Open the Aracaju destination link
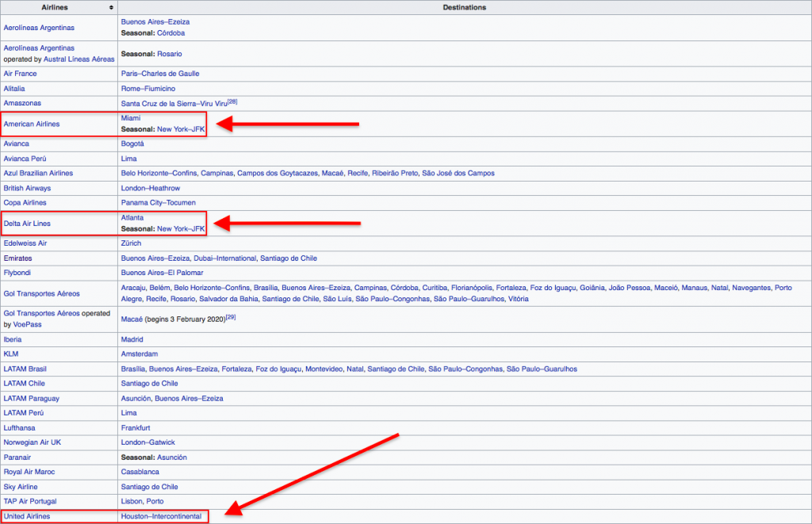 tap(133, 288)
